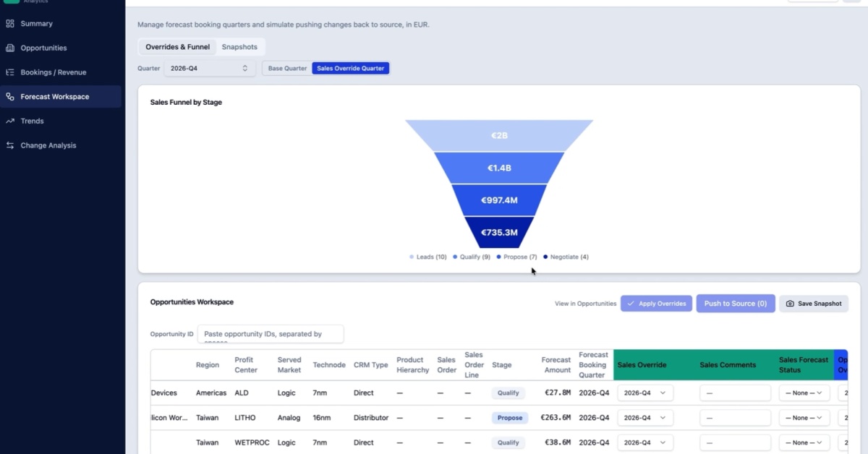Click the €735.3M Negotiate funnel segment
The width and height of the screenshot is (868, 454).
(499, 232)
